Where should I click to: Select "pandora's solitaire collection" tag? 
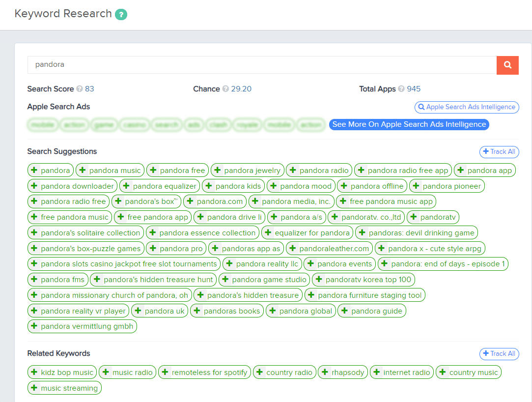85,232
